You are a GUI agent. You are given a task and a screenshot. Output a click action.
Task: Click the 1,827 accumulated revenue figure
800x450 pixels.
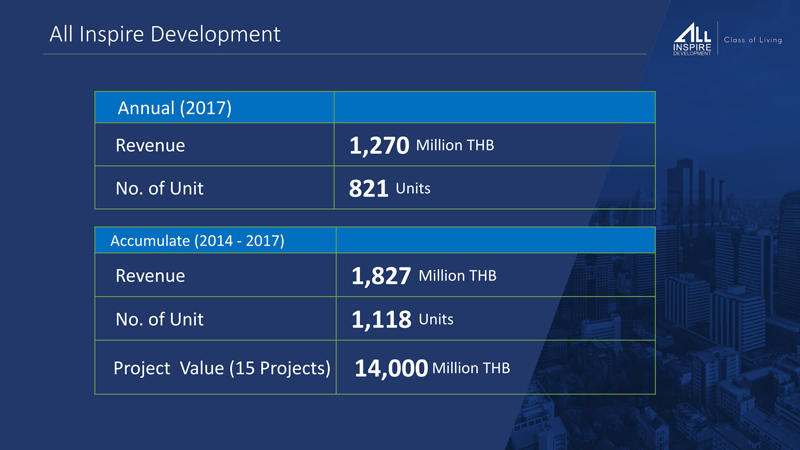pos(381,277)
